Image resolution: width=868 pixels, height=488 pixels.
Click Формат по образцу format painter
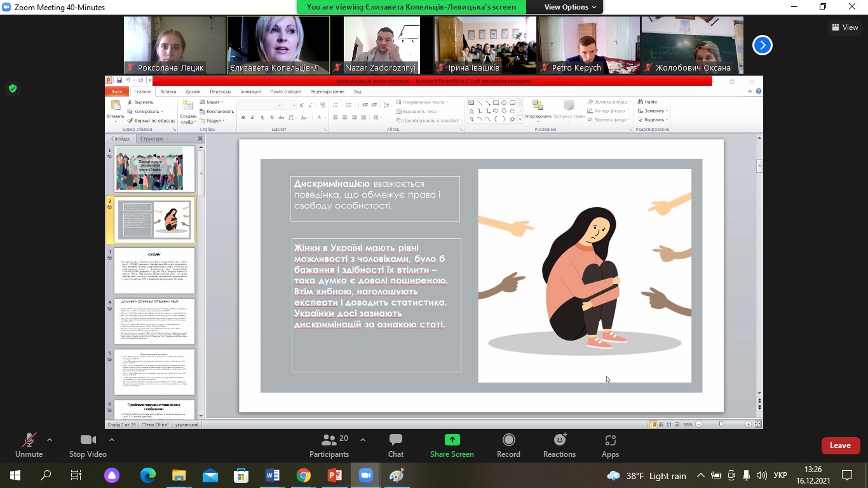(151, 120)
